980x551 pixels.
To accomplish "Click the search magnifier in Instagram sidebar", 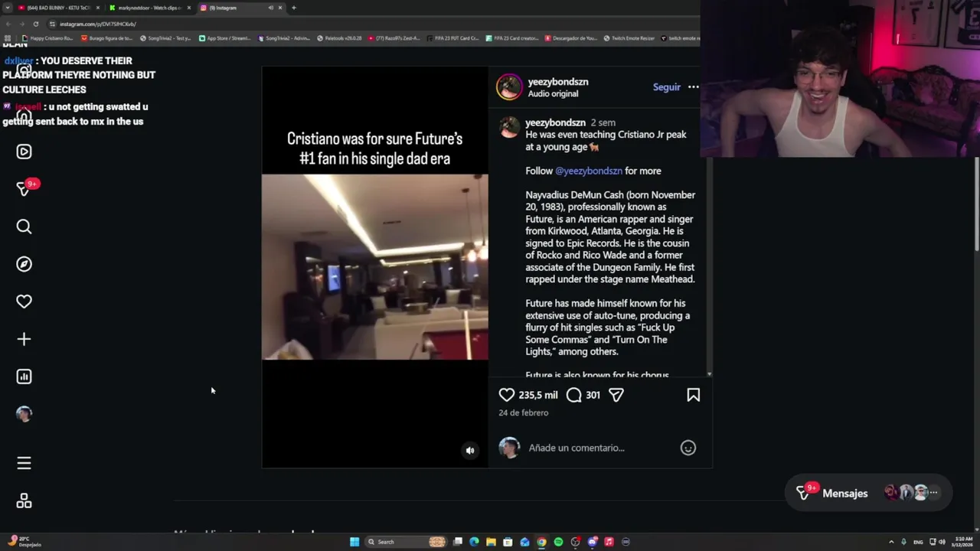I will tap(24, 227).
